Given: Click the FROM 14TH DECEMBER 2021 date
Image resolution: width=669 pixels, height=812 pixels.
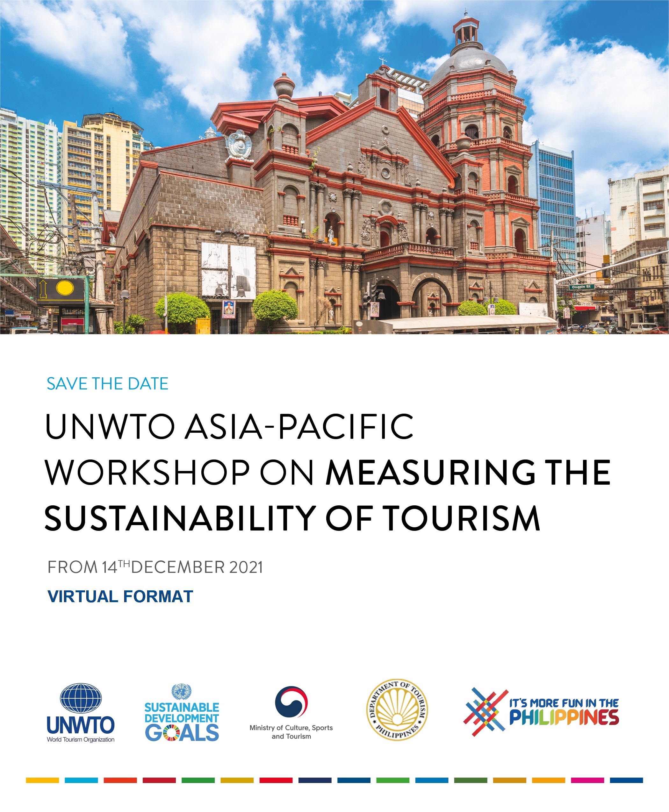Looking at the screenshot, I should (x=155, y=567).
